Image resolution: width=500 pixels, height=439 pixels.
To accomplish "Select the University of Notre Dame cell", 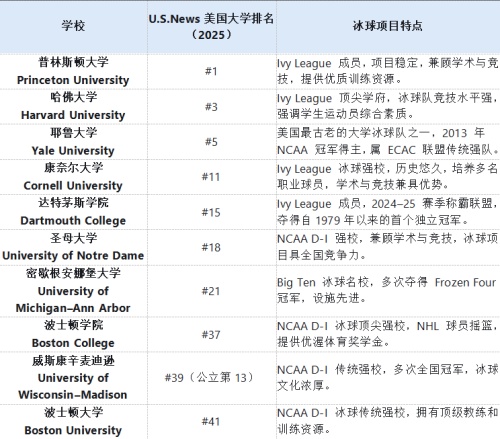I will pos(73,247).
